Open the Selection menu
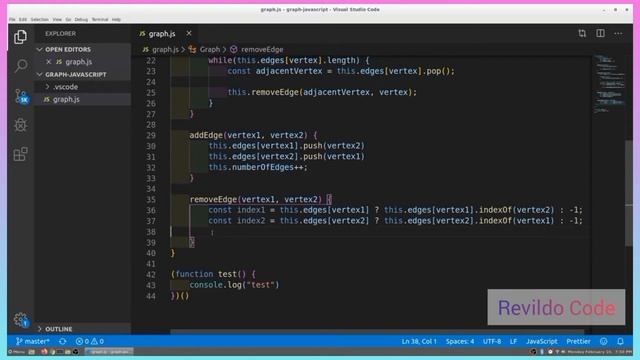Viewport: 640px width, 360px height. 40,19
